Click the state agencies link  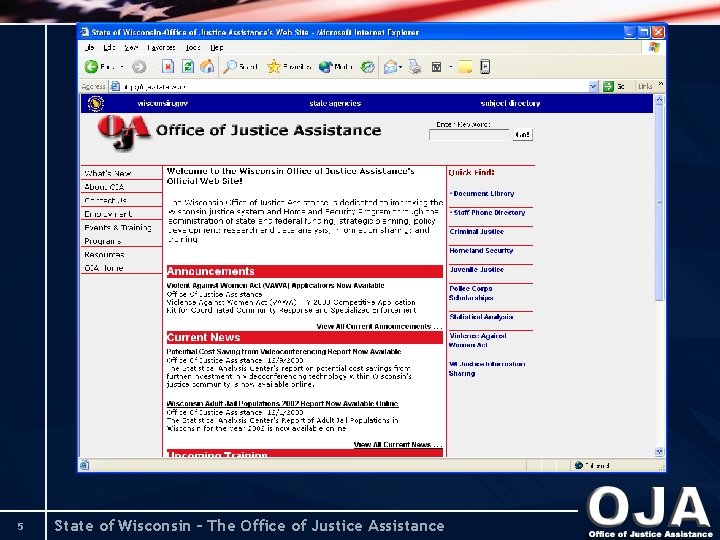pos(335,103)
